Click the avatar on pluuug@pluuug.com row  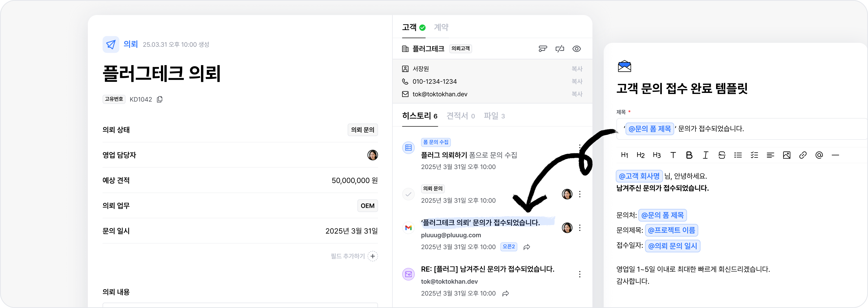[567, 228]
